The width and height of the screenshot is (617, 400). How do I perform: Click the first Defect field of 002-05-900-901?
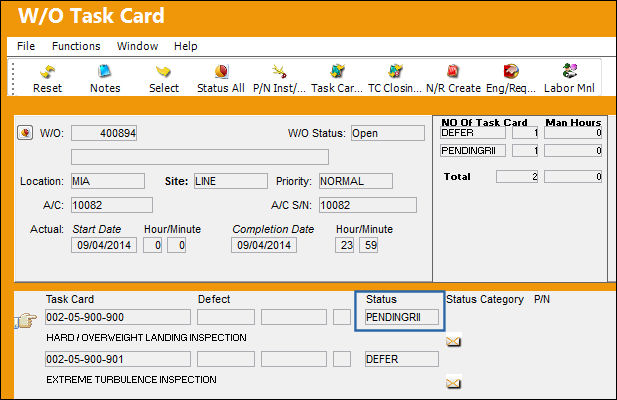[226, 359]
